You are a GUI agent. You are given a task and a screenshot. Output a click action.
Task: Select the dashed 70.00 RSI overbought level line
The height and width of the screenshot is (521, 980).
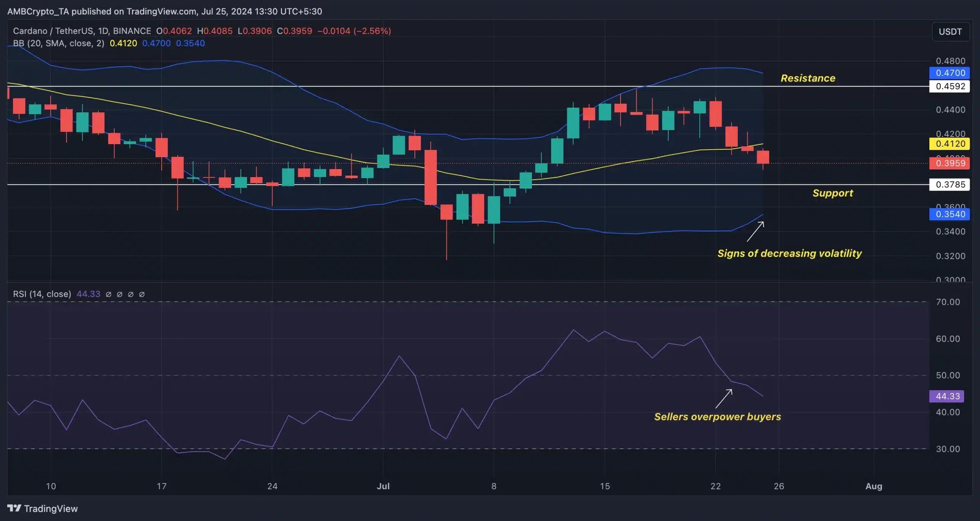coord(459,302)
